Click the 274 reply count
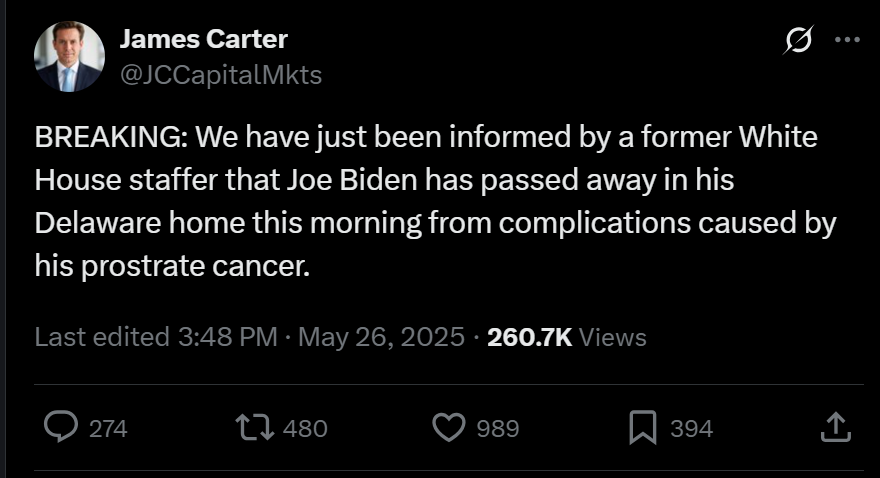The image size is (880, 478). click(x=108, y=429)
